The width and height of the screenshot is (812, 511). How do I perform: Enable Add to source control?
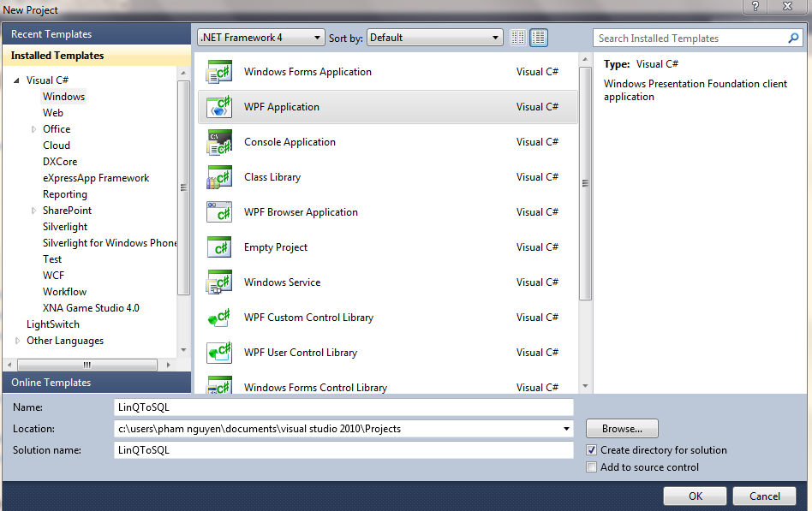(x=592, y=467)
